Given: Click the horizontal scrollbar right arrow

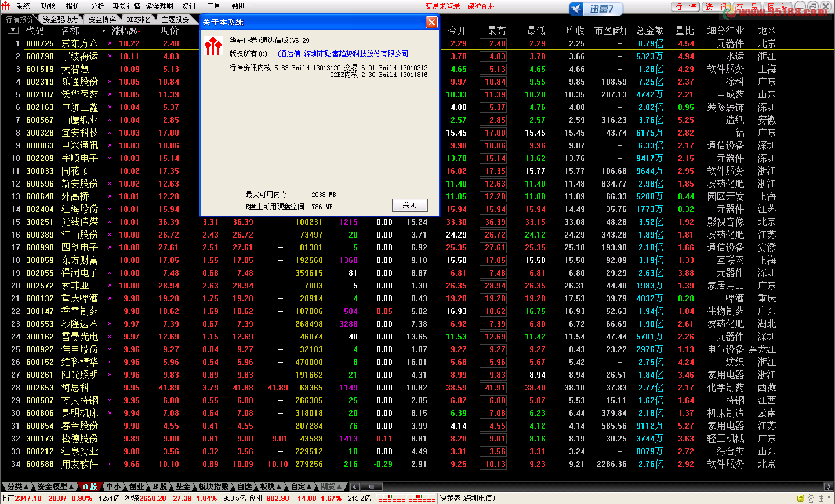Looking at the screenshot, I should tap(829, 487).
